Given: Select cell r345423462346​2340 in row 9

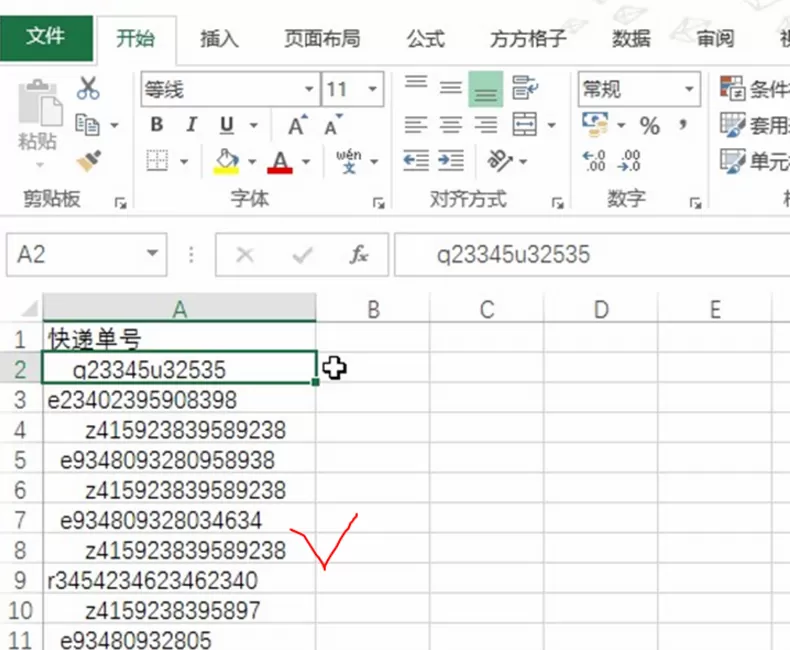Looking at the screenshot, I should coord(179,580).
